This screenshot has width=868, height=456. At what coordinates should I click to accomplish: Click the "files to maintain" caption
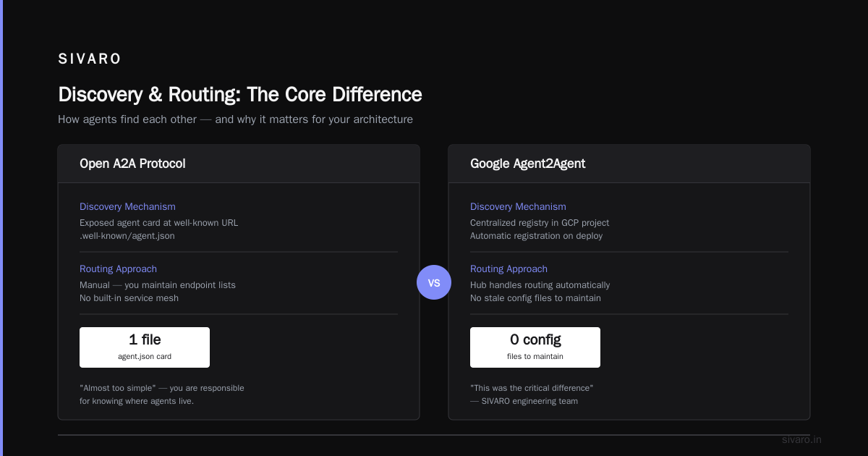pyautogui.click(x=535, y=356)
